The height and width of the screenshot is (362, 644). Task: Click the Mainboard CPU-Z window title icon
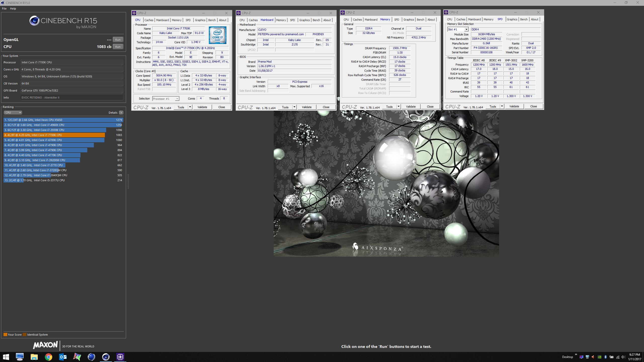tap(238, 13)
